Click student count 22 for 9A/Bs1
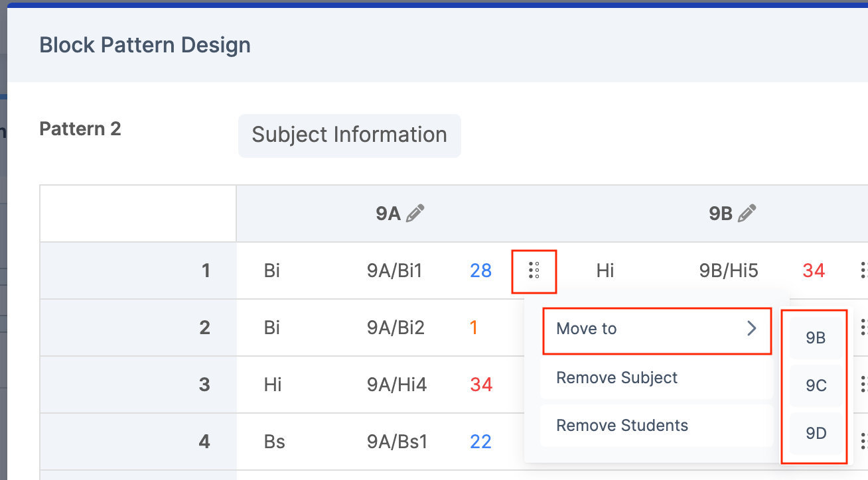 481,442
